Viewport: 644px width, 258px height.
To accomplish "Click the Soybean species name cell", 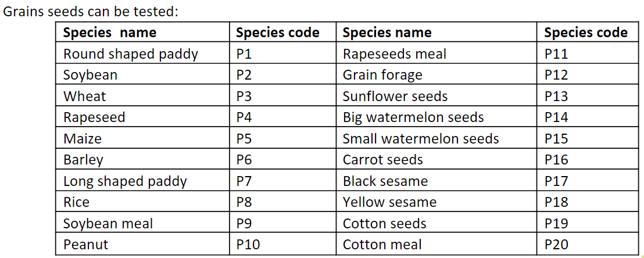I will pyautogui.click(x=143, y=75).
